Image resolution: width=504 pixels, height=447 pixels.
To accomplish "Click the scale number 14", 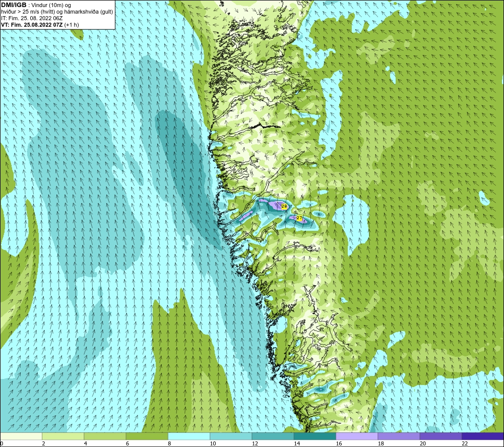I will point(297,443).
